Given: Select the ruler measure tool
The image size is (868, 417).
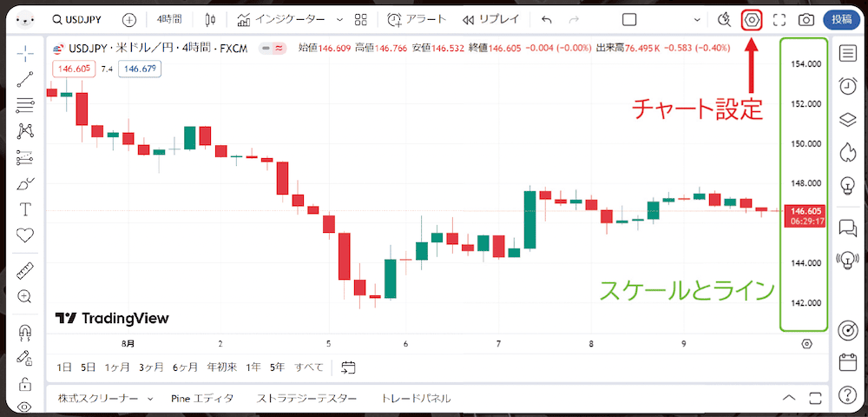Looking at the screenshot, I should pos(25,271).
